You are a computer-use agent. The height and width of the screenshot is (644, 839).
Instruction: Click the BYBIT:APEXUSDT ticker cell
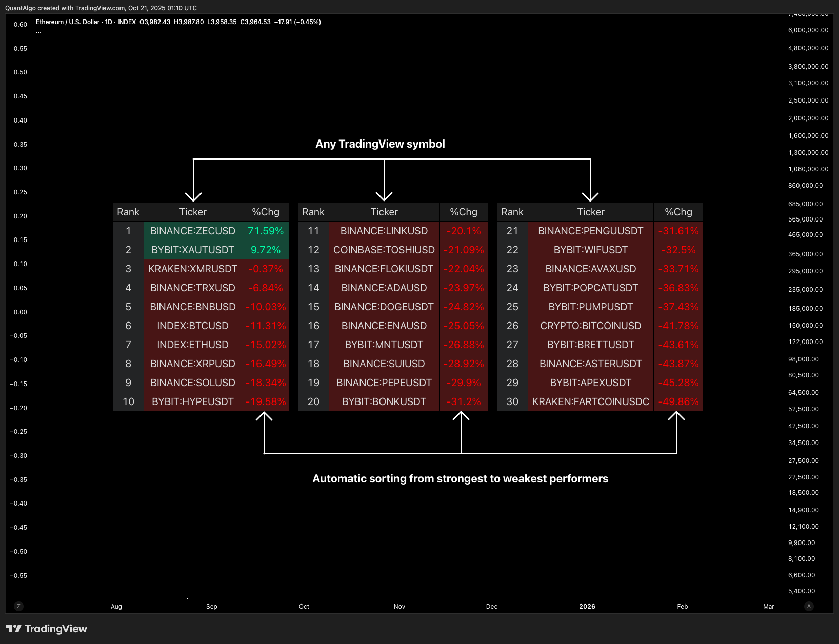click(x=591, y=383)
